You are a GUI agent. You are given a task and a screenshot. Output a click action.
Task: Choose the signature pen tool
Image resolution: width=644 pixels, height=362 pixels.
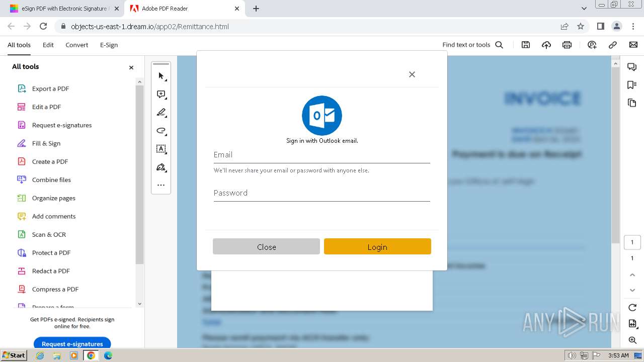[x=161, y=167]
